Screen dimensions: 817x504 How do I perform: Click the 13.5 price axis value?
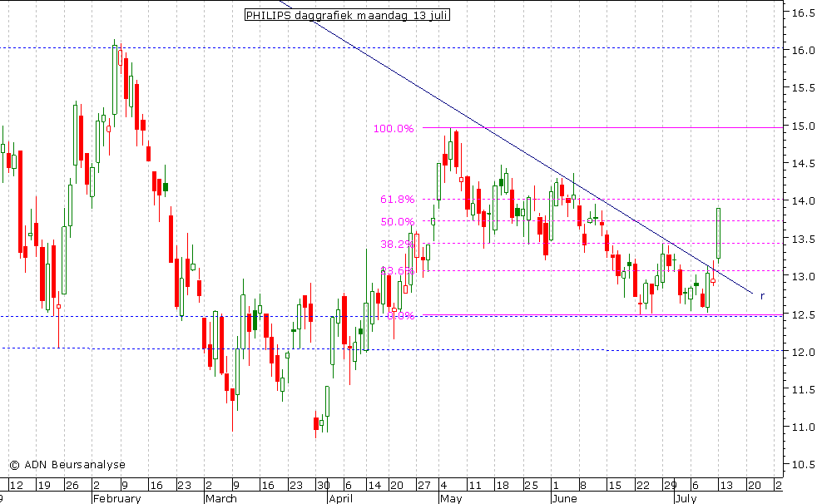click(804, 240)
